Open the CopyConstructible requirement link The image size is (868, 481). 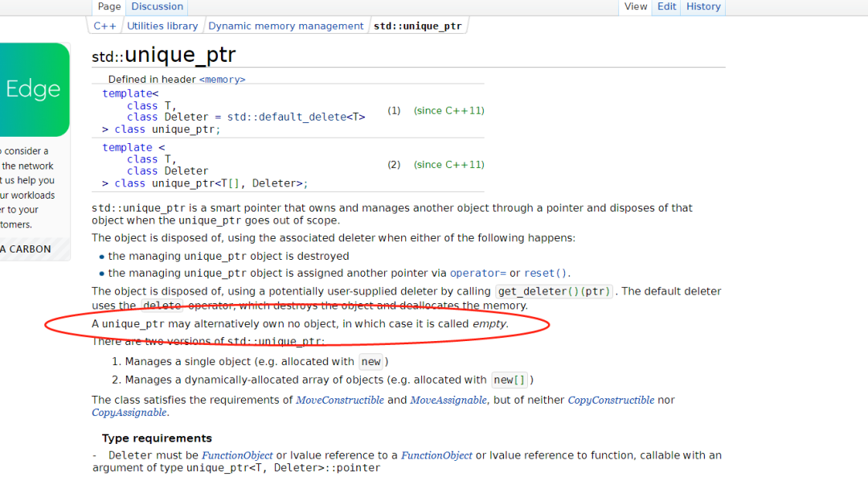(x=611, y=400)
